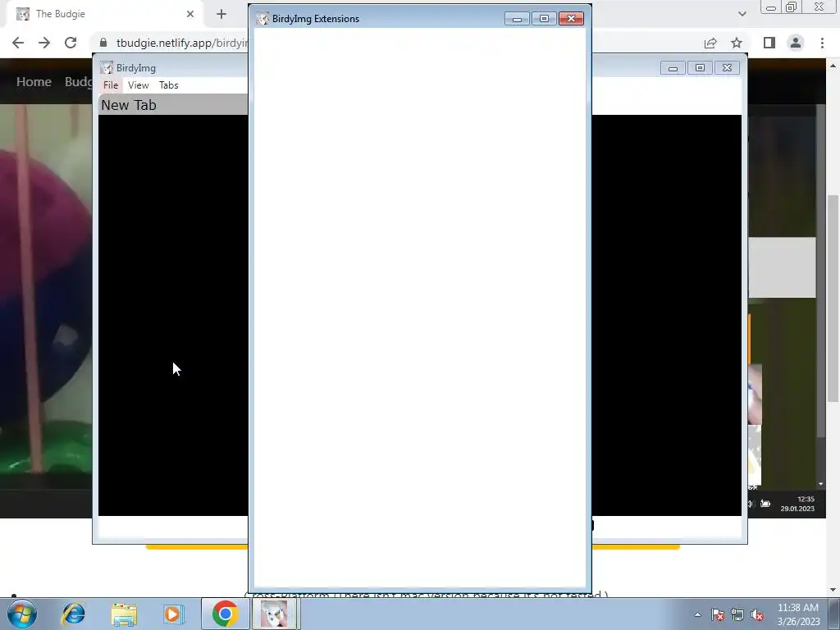Open the File menu in BirdyImg
The height and width of the screenshot is (630, 840).
point(111,85)
